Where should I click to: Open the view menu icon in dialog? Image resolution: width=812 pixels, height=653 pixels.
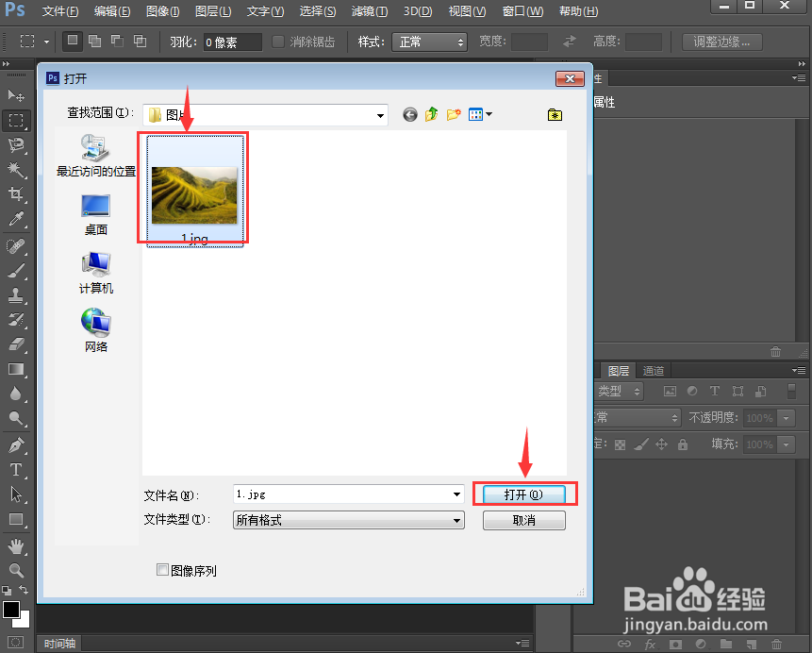pos(480,114)
